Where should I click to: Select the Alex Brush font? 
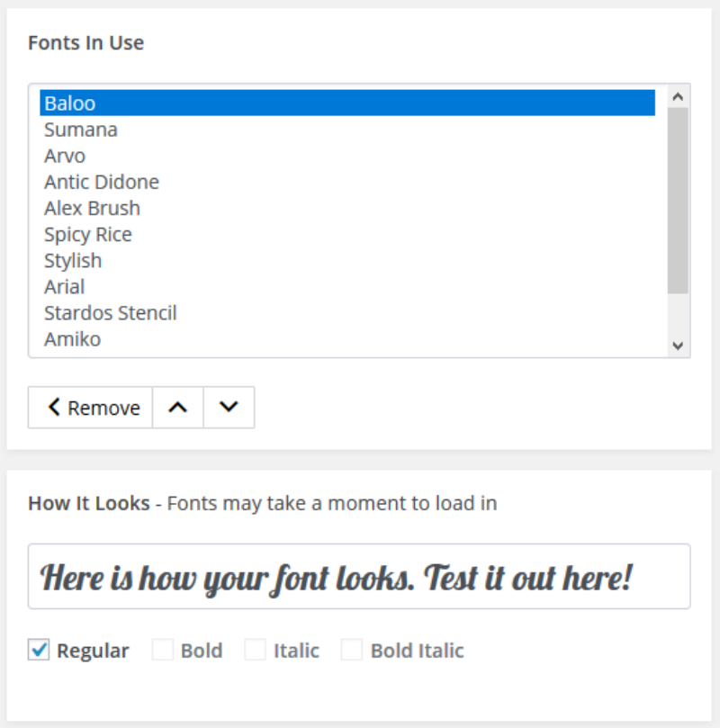pyautogui.click(x=92, y=208)
